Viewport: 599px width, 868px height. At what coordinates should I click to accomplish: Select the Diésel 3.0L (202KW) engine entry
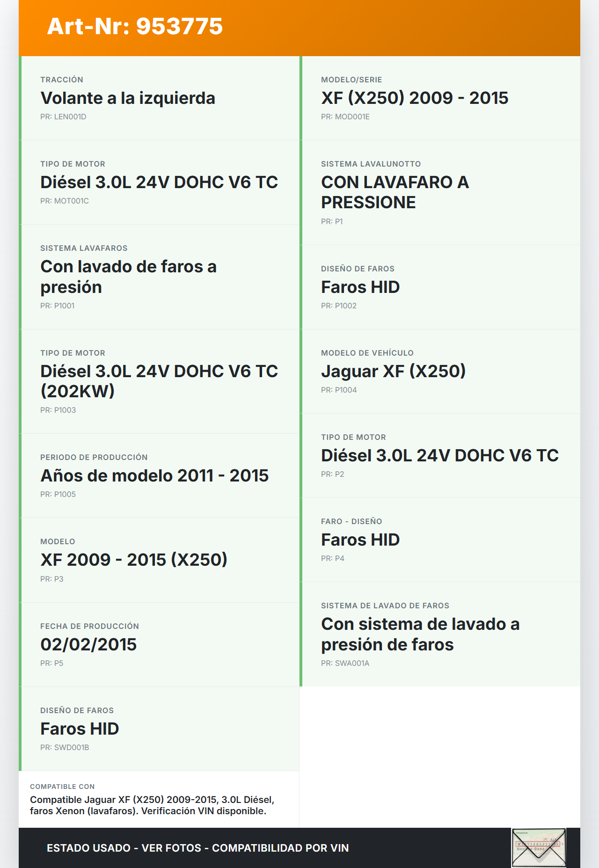point(159,381)
